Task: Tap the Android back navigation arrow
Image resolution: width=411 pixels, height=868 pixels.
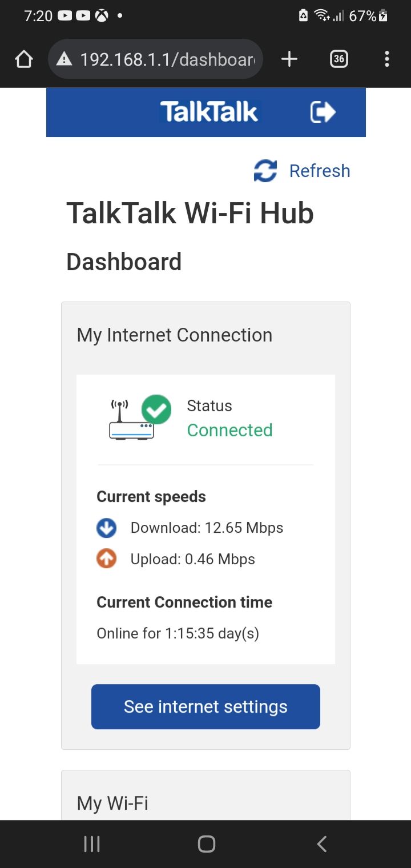Action: tap(322, 844)
